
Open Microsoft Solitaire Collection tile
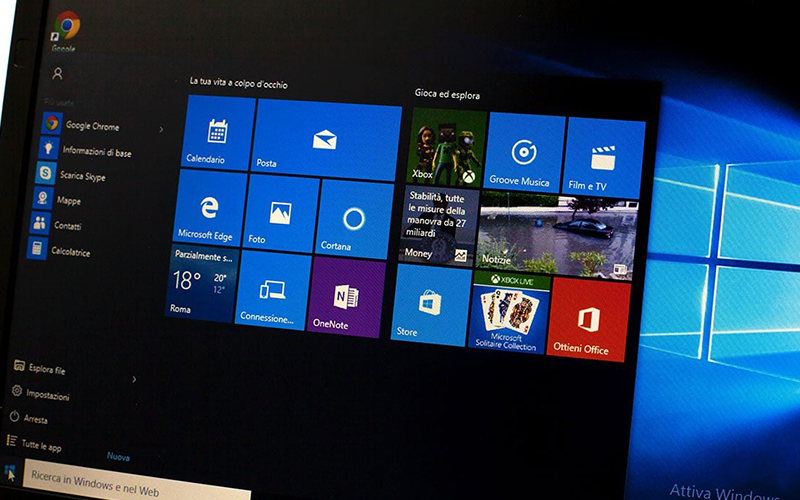(x=509, y=312)
